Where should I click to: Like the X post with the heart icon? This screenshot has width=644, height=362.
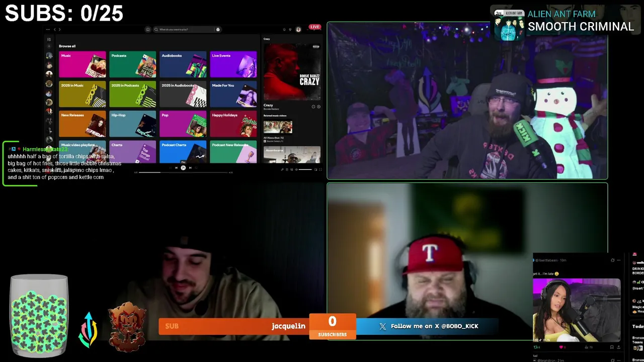click(x=561, y=347)
